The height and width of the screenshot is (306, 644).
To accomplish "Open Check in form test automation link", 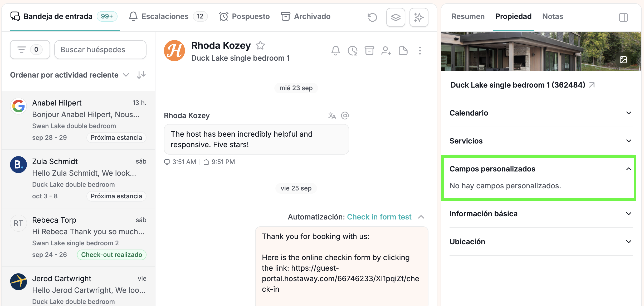I will (379, 217).
